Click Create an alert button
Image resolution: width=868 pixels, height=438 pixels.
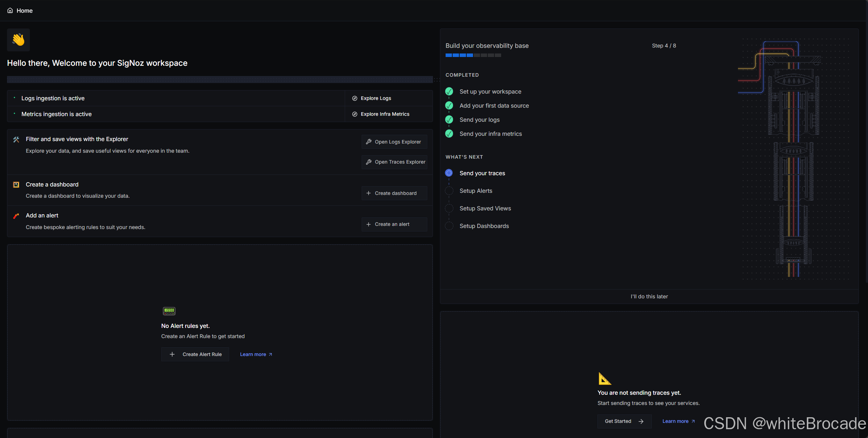click(394, 224)
